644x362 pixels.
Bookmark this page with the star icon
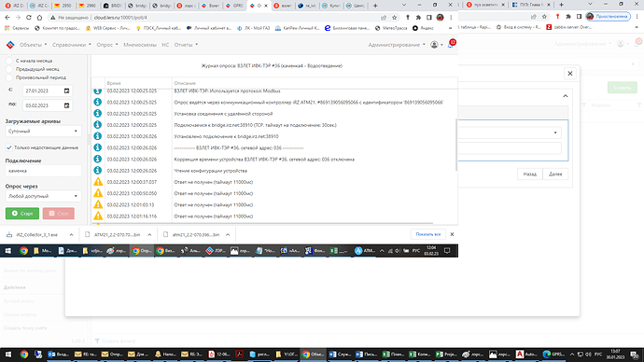coord(394,18)
